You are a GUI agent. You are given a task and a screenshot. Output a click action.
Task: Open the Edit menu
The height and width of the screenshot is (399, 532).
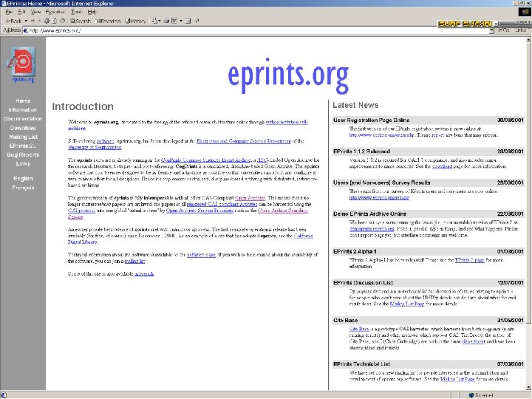pyautogui.click(x=21, y=12)
